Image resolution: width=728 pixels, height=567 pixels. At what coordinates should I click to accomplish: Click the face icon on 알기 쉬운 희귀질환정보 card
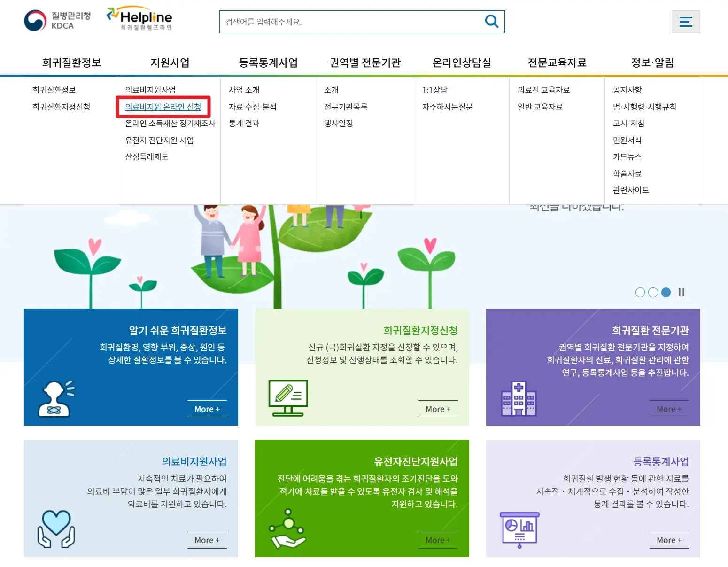pyautogui.click(x=55, y=398)
